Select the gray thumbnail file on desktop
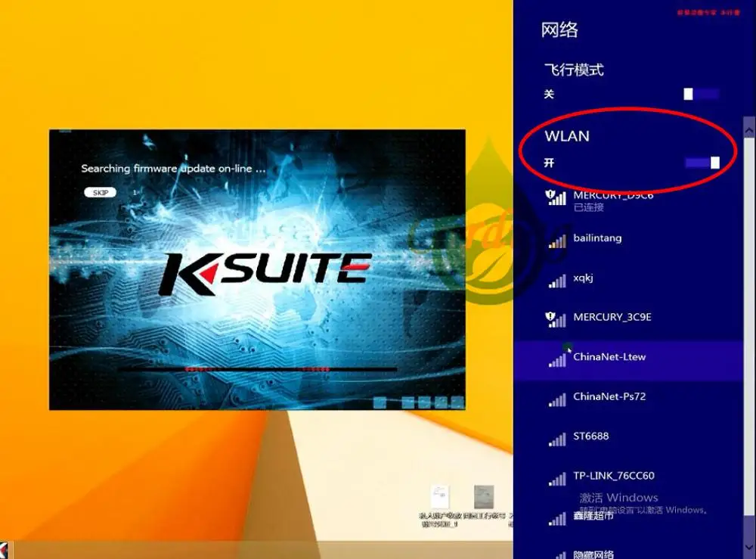 coord(484,497)
